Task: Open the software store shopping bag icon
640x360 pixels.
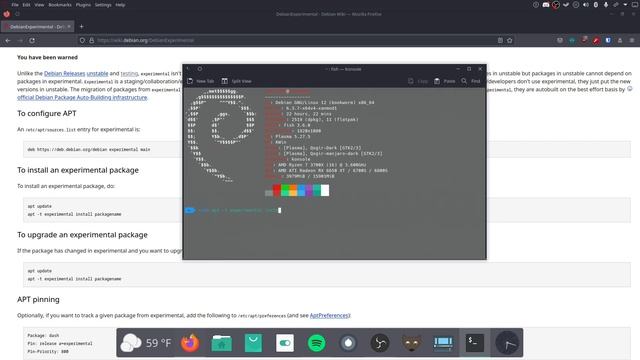Action: pos(253,343)
